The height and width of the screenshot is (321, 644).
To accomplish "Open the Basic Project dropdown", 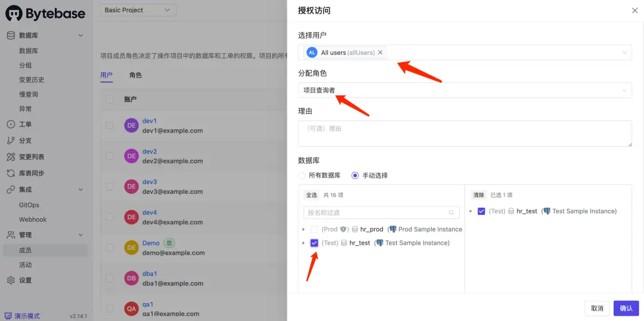I will pos(138,10).
